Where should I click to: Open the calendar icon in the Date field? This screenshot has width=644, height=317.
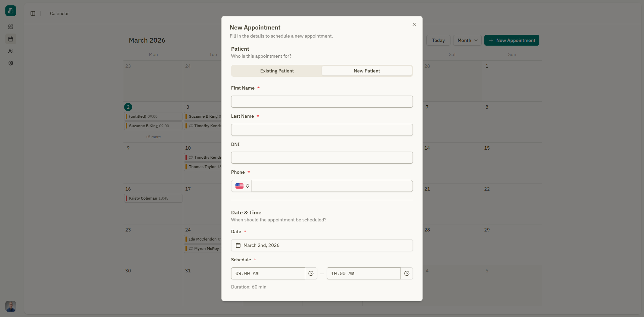click(x=238, y=245)
